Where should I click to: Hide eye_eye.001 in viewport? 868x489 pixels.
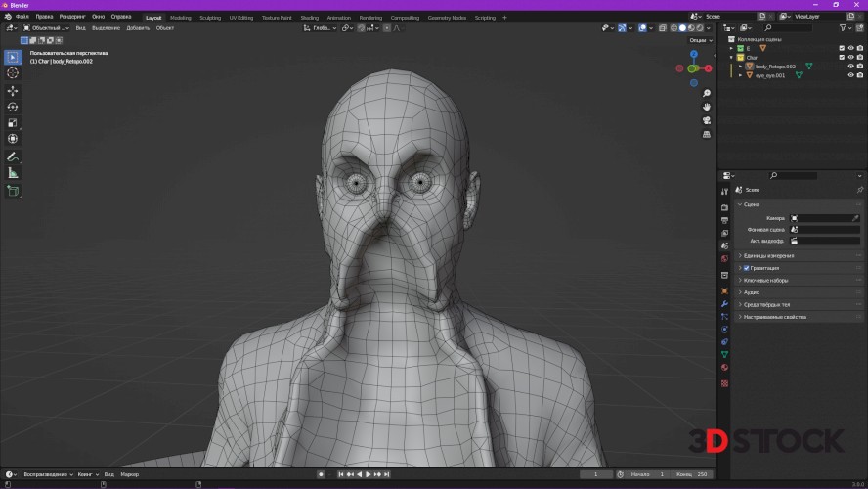click(x=850, y=75)
